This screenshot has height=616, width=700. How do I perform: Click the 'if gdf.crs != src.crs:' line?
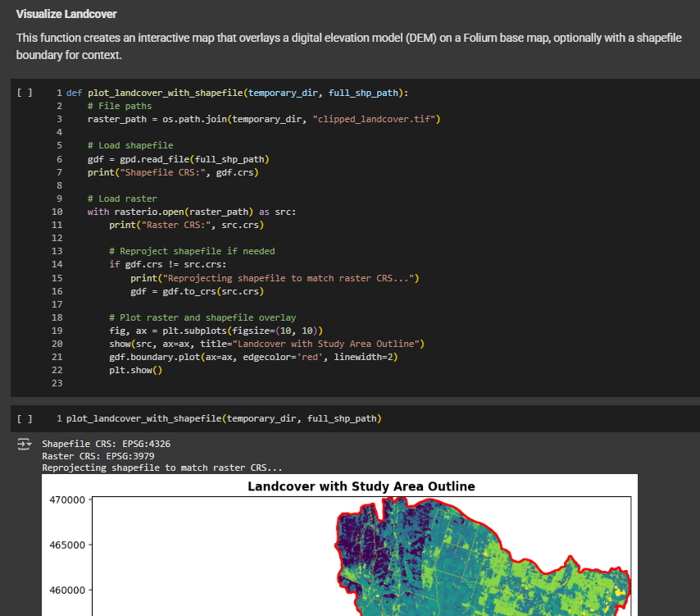(x=168, y=264)
